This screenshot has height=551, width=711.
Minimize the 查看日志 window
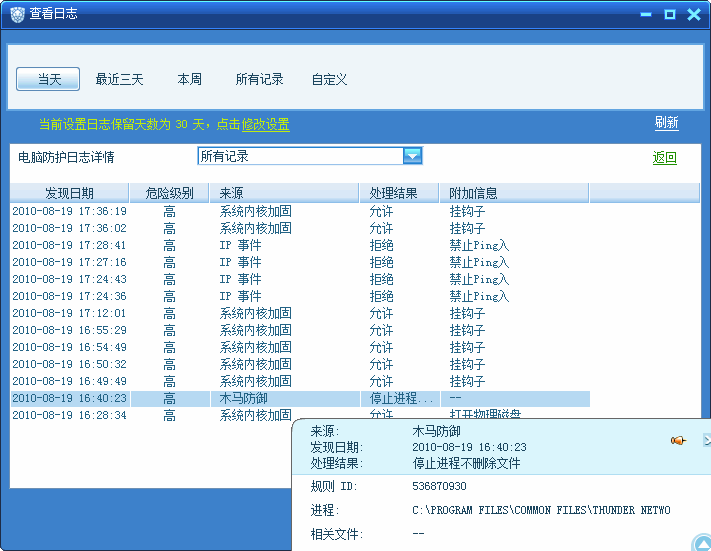pos(646,14)
